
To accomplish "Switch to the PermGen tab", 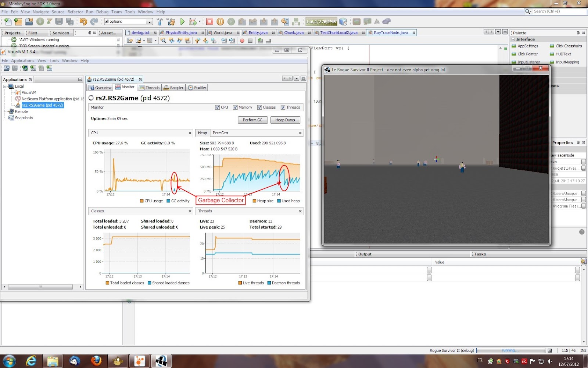I will coord(220,133).
